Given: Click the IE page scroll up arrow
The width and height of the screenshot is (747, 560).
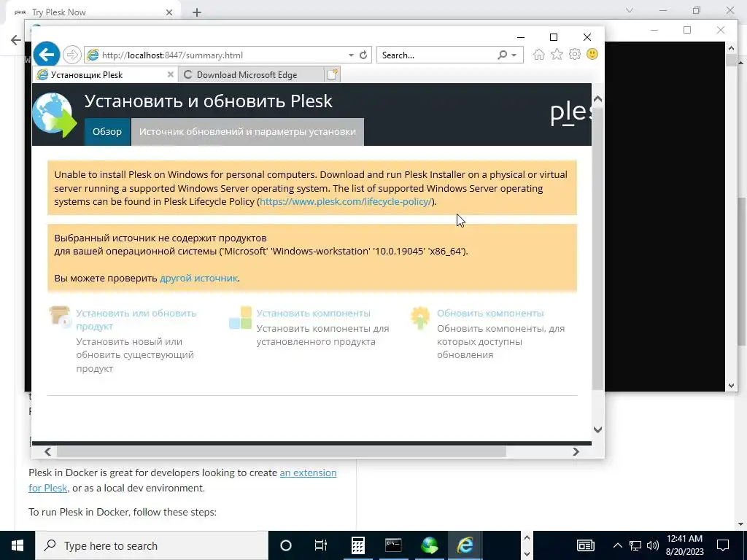Looking at the screenshot, I should point(597,99).
